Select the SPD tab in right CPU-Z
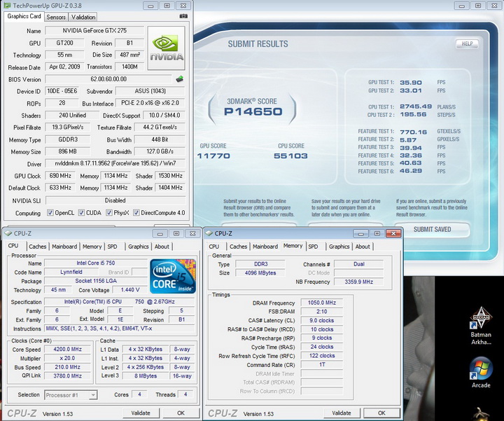Viewport: 504px width, 421px height. [313, 247]
